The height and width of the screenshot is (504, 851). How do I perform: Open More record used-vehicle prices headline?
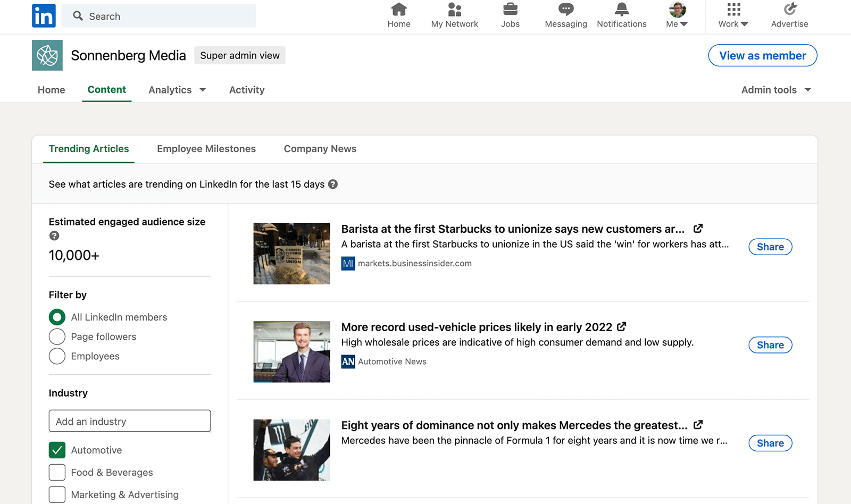pyautogui.click(x=477, y=327)
